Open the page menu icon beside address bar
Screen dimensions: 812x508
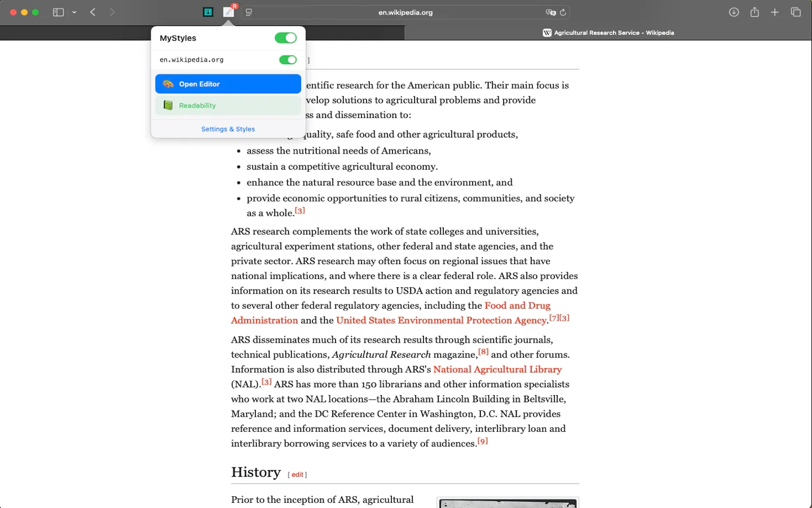[x=249, y=12]
